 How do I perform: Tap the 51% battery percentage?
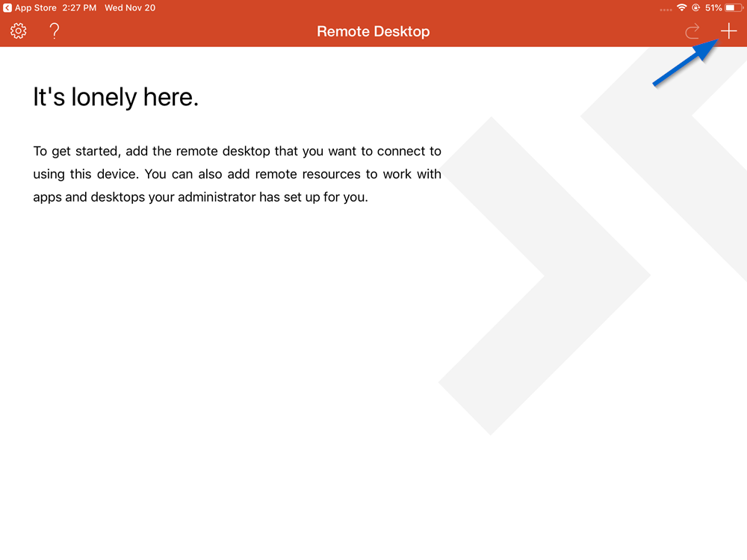pos(713,7)
